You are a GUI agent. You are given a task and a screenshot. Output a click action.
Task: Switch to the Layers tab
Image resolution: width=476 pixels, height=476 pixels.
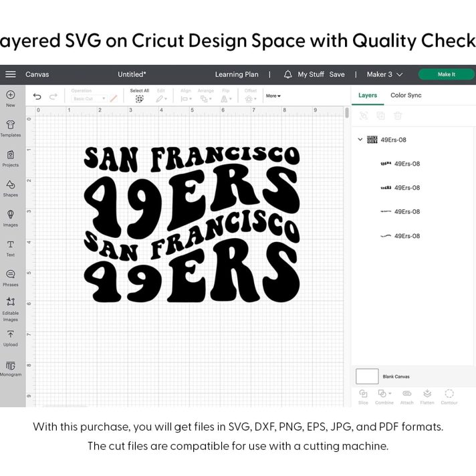click(x=368, y=96)
